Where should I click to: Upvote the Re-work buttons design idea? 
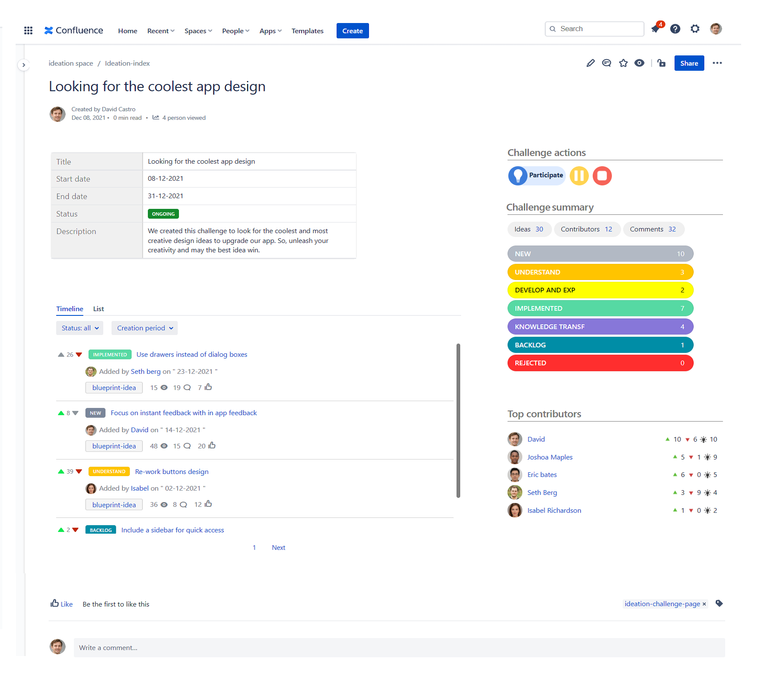click(x=61, y=471)
